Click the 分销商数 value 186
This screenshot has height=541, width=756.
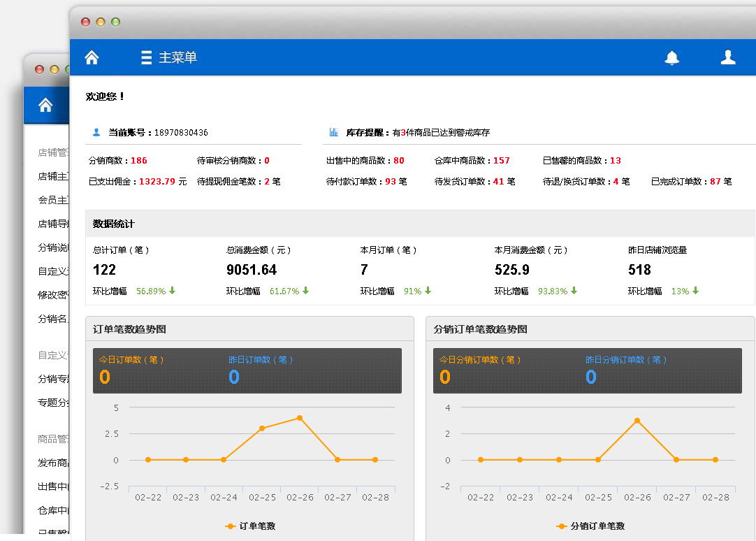tap(138, 161)
